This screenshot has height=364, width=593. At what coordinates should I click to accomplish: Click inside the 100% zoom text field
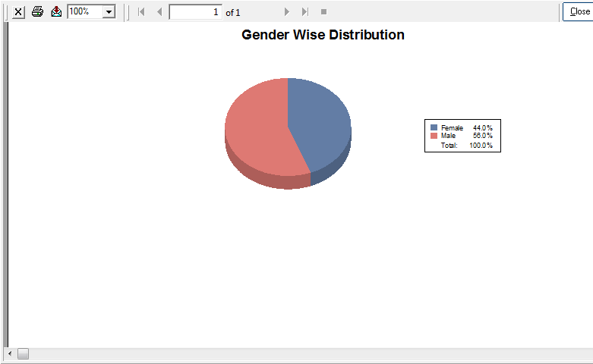point(84,12)
